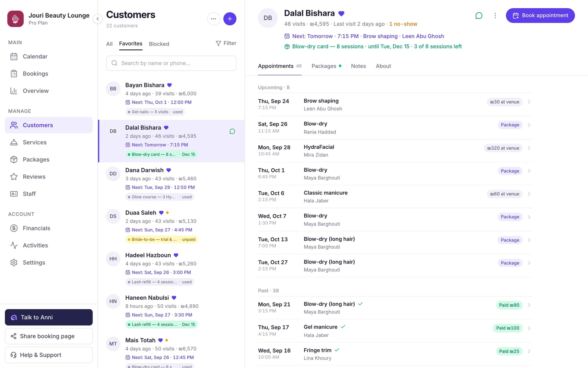Open Bayan Bishara's customer row
588x368 pixels.
(x=171, y=98)
